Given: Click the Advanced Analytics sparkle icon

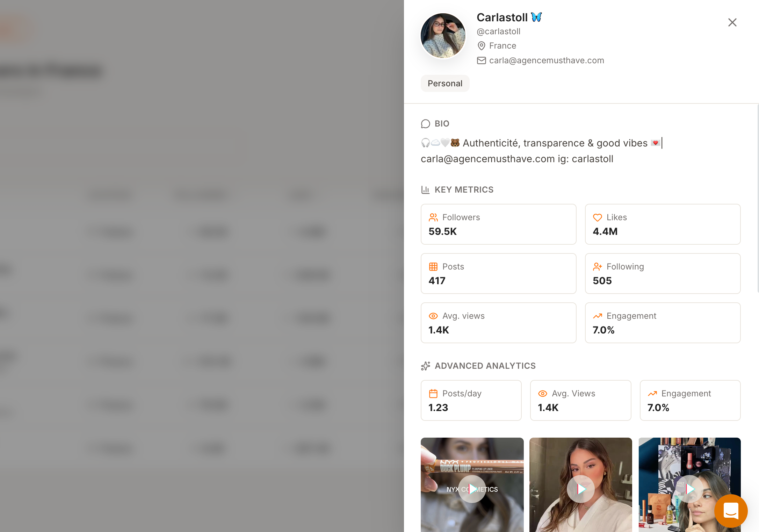Looking at the screenshot, I should pyautogui.click(x=425, y=366).
